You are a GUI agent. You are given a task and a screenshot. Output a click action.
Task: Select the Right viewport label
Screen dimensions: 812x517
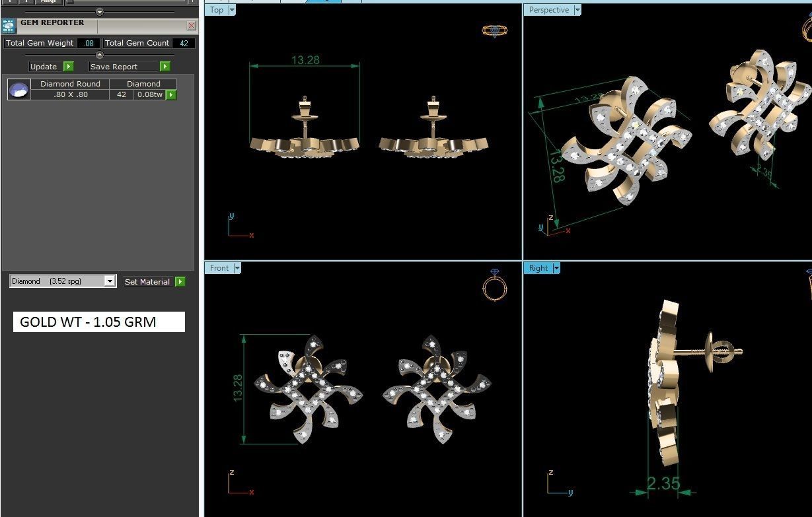(x=538, y=268)
